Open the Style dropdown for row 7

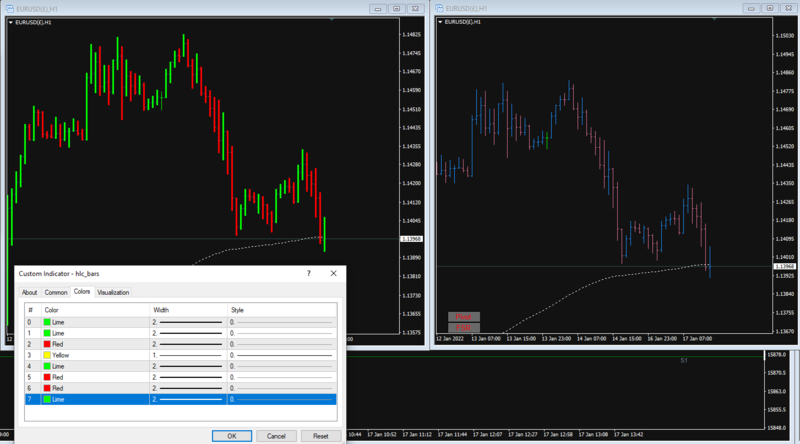(282, 399)
